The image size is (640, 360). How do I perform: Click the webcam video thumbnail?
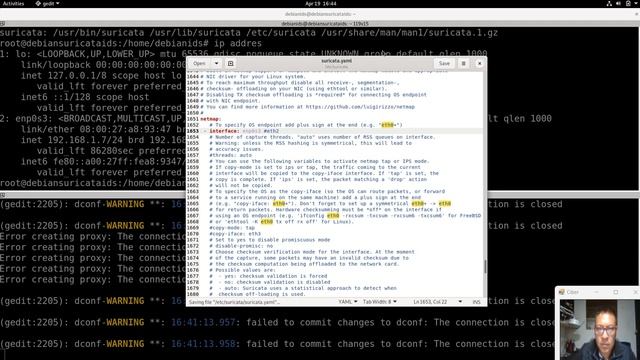(600, 330)
